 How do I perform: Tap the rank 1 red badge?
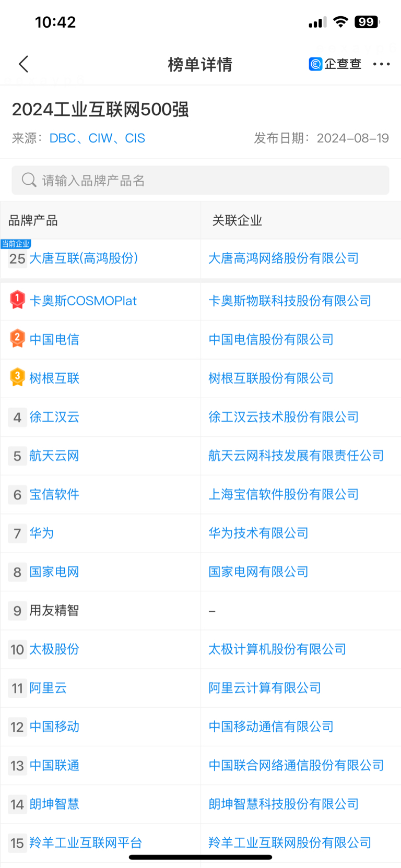click(x=17, y=300)
